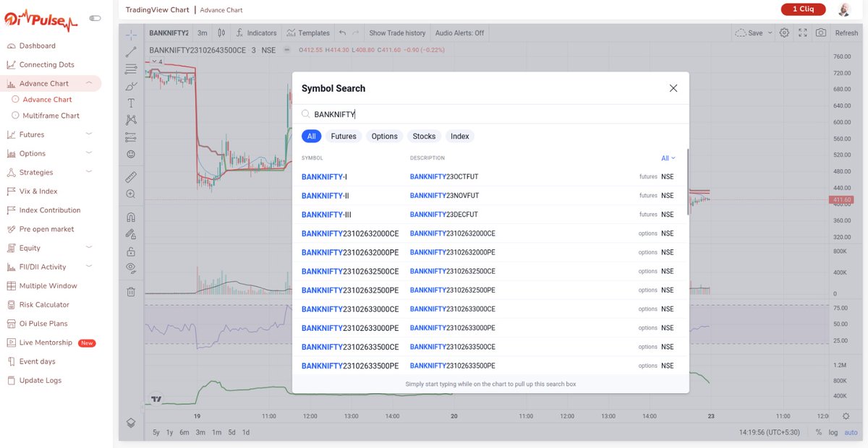
Task: Expand the Options sidebar section
Action: click(89, 153)
